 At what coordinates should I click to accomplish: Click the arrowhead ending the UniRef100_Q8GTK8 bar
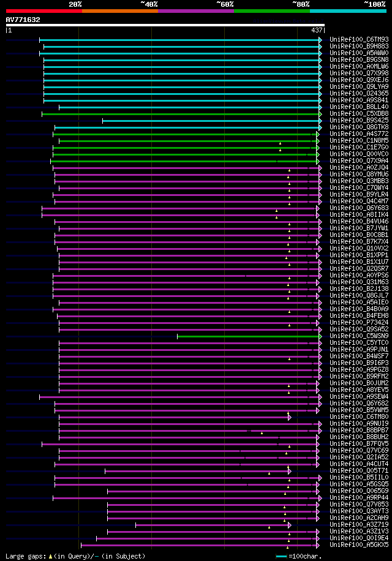pos(320,128)
